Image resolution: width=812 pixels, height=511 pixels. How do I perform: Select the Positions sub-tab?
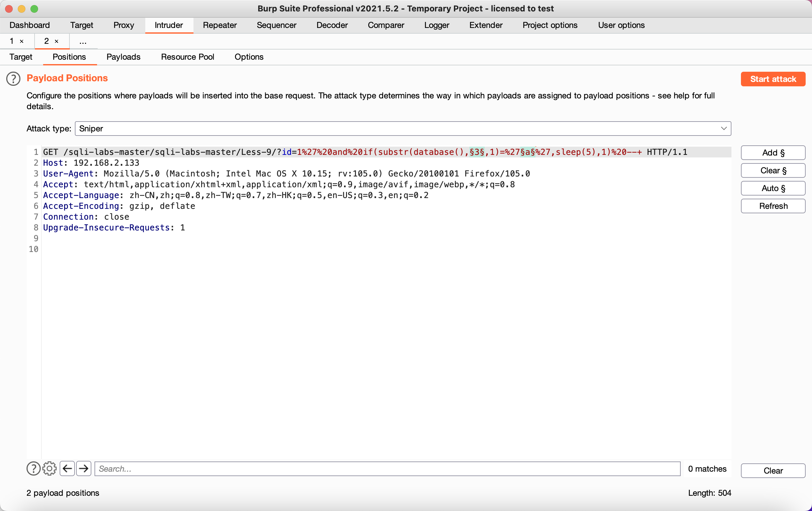[x=69, y=57]
